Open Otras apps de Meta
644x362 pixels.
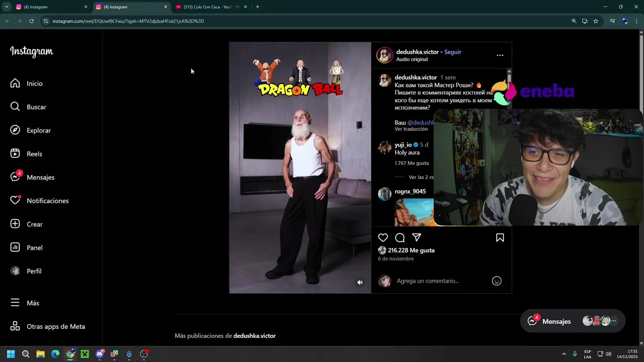[48, 326]
